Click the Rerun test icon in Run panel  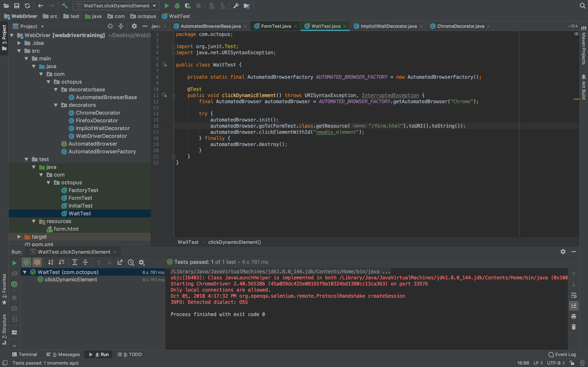click(14, 263)
